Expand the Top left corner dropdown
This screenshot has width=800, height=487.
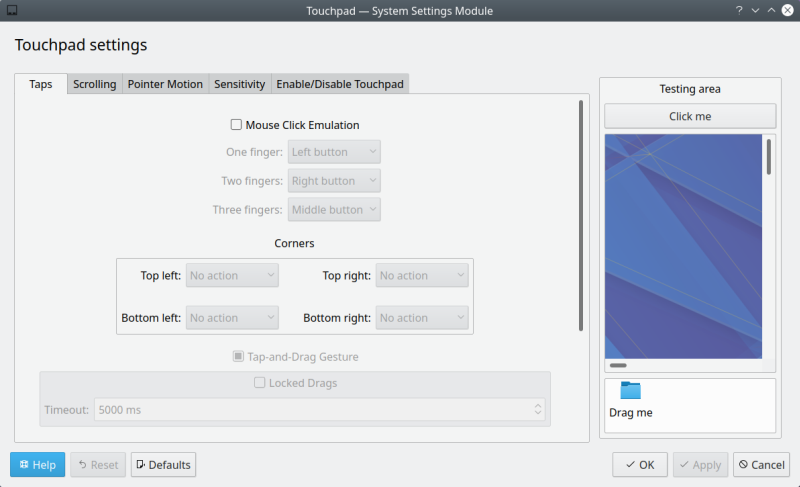(232, 276)
